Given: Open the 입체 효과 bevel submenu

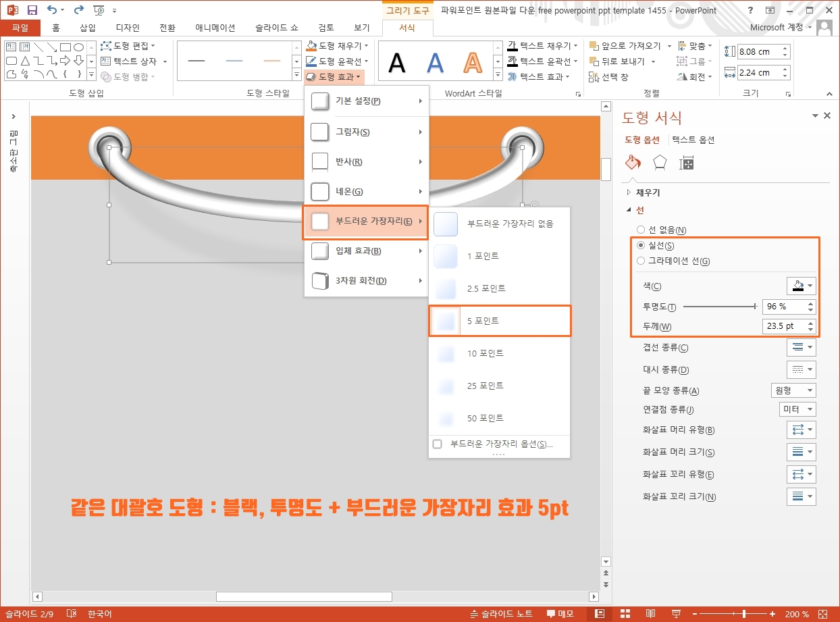Looking at the screenshot, I should [367, 251].
